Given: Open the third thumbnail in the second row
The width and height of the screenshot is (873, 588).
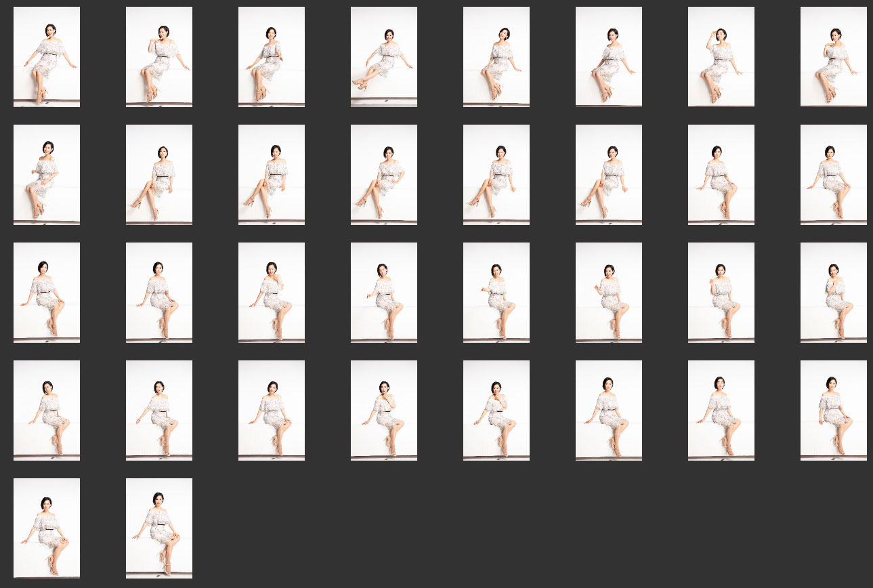Looking at the screenshot, I should 272,174.
